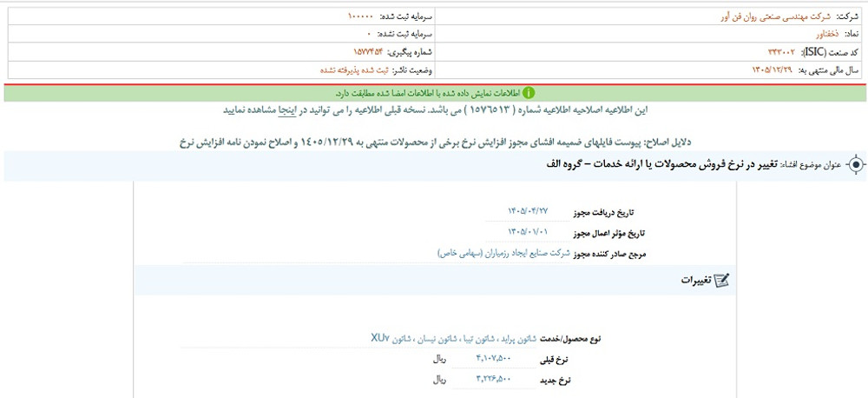
Task: Click the effective date ۱۴۰۵/۰۱/۰۱
Action: click(528, 232)
